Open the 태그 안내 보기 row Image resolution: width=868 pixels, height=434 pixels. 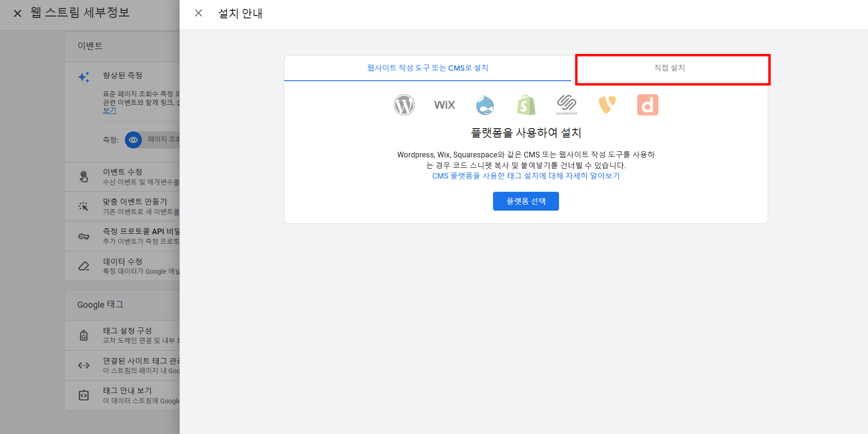pyautogui.click(x=122, y=395)
